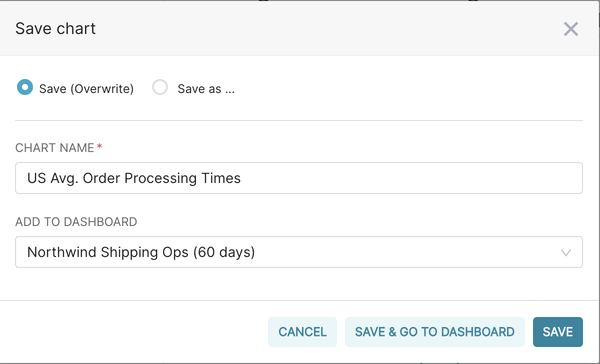Click the 'Save (Overwrite)' option label text

tap(86, 89)
